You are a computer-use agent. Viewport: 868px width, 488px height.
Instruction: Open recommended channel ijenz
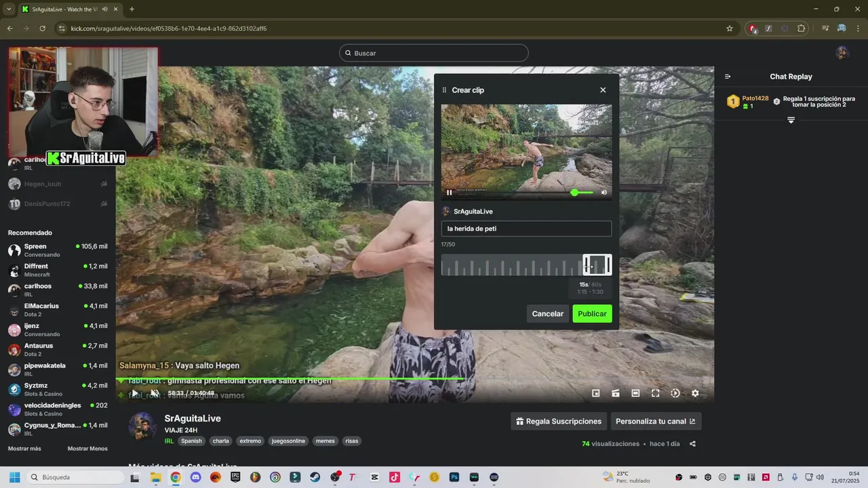click(58, 329)
